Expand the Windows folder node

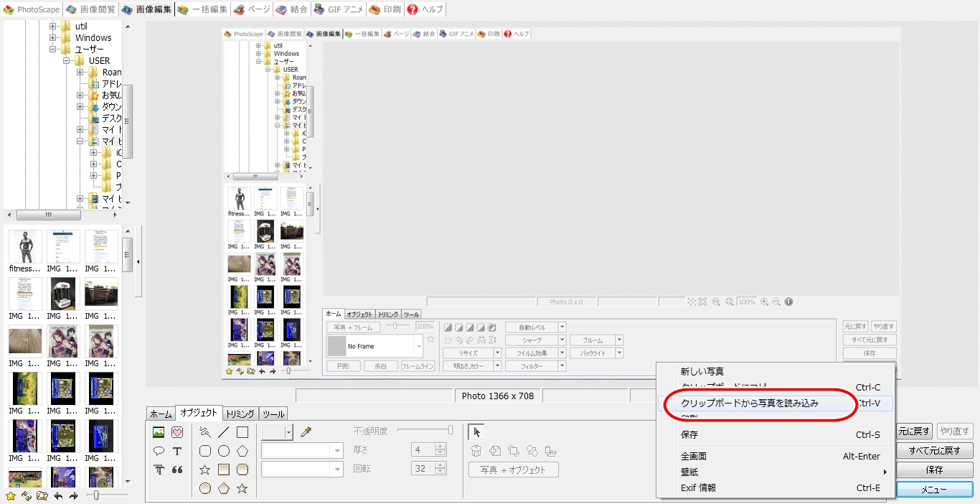53,38
